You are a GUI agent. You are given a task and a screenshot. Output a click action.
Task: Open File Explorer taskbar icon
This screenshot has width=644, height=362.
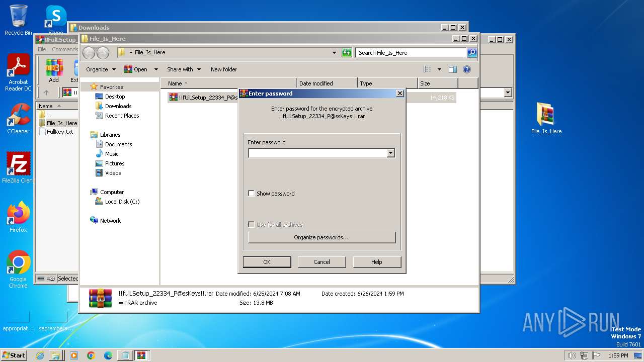tap(56, 355)
